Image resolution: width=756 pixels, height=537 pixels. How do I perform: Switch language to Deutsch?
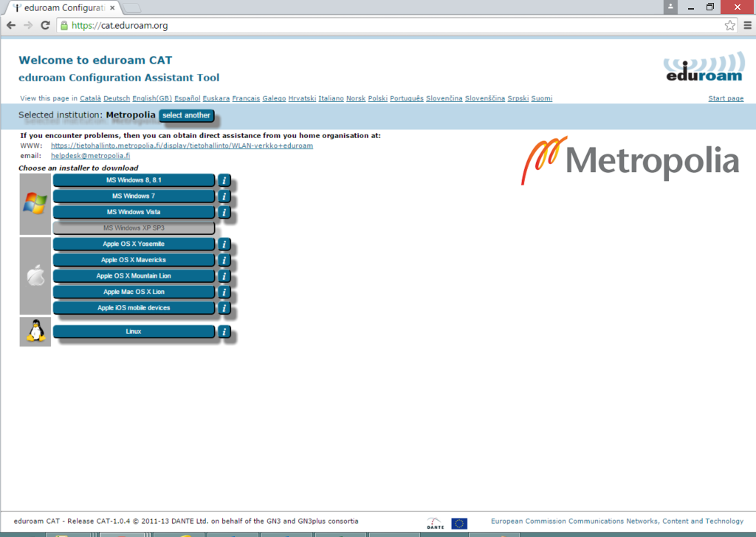click(x=117, y=98)
